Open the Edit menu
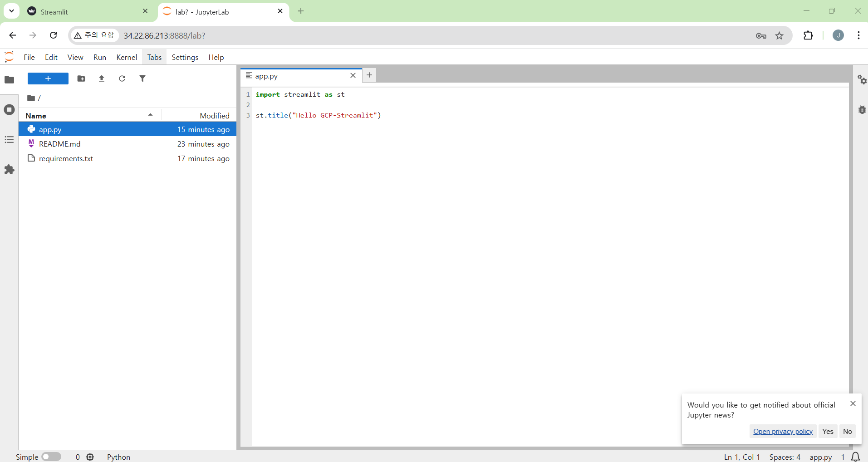Viewport: 868px width, 462px height. pyautogui.click(x=51, y=57)
